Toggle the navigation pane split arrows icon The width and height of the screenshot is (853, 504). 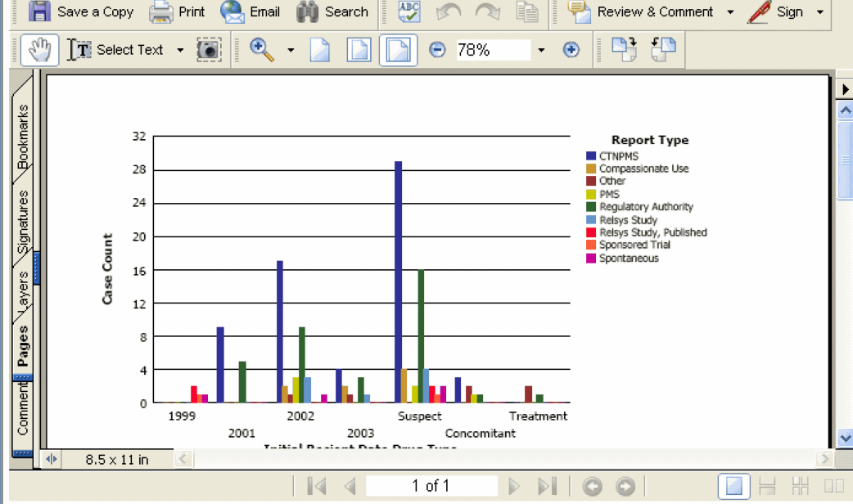[x=52, y=460]
